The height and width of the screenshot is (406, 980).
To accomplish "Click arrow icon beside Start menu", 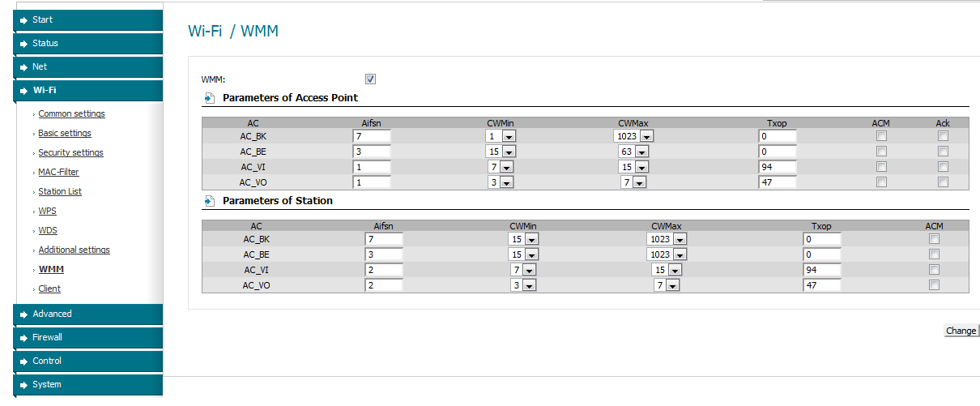I will pyautogui.click(x=23, y=19).
